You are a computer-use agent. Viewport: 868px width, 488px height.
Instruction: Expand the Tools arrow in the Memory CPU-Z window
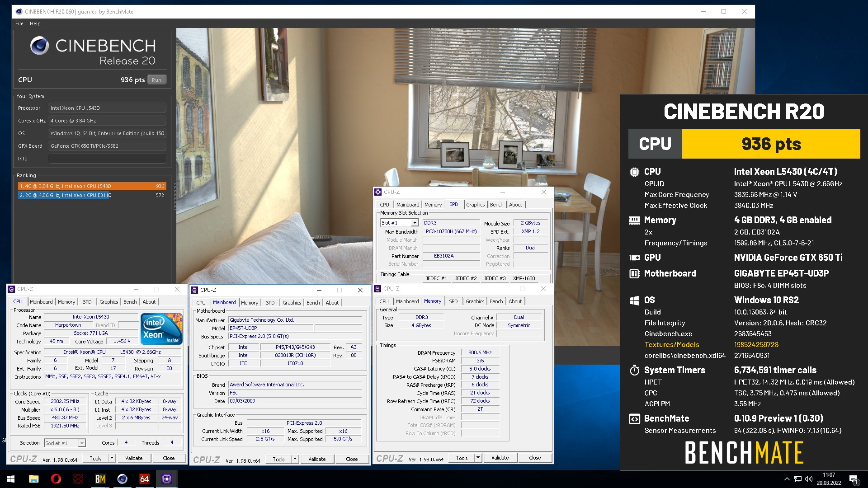(478, 458)
